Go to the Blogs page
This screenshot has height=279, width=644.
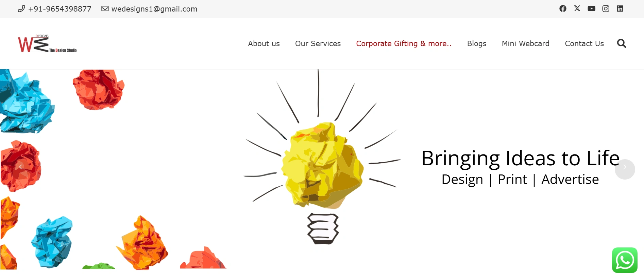tap(477, 44)
